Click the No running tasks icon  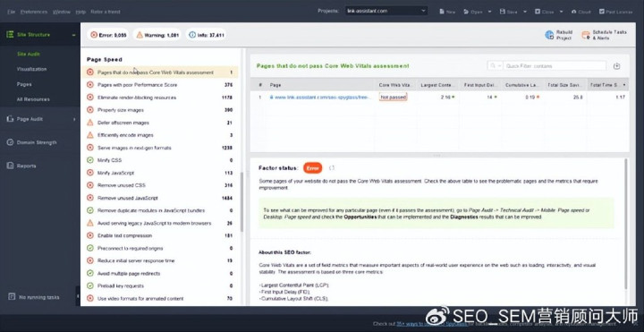[12, 297]
